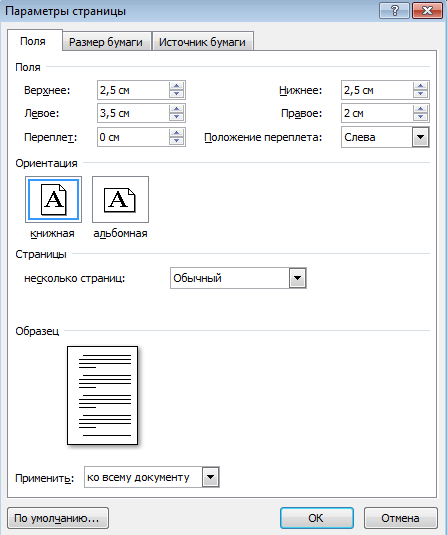Expand the несколько страниц dropdown
This screenshot has height=535, width=447.
click(298, 278)
